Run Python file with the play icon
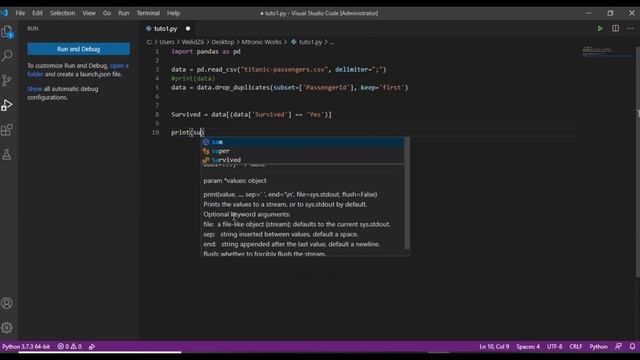The height and width of the screenshot is (360, 640). tap(600, 29)
